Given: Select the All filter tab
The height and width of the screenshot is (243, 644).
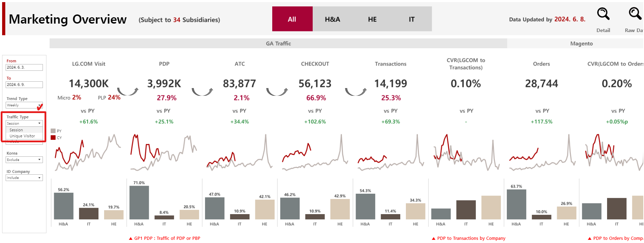Looking at the screenshot, I should point(292,19).
